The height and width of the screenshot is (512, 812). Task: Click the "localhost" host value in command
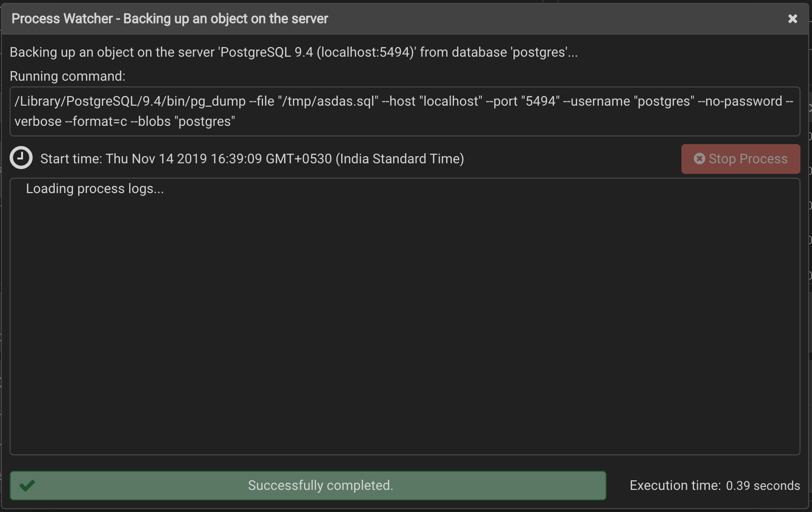[451, 101]
